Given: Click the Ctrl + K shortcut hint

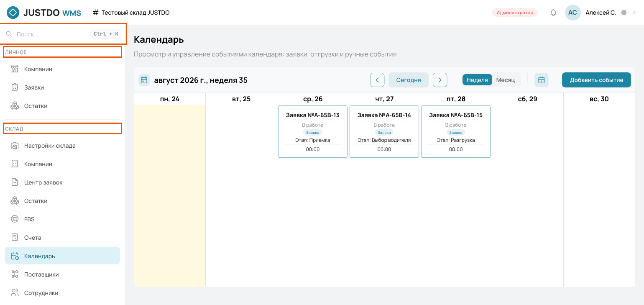Looking at the screenshot, I should click(106, 34).
